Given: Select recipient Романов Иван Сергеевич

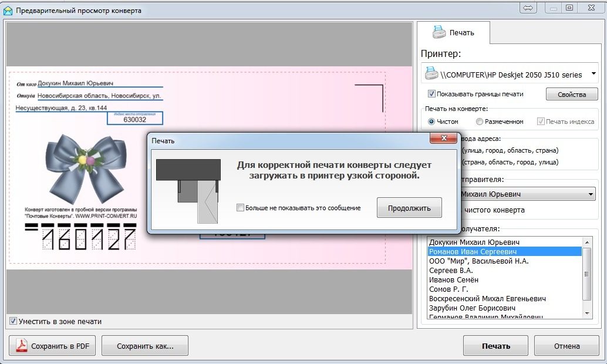Looking at the screenshot, I should tap(504, 252).
